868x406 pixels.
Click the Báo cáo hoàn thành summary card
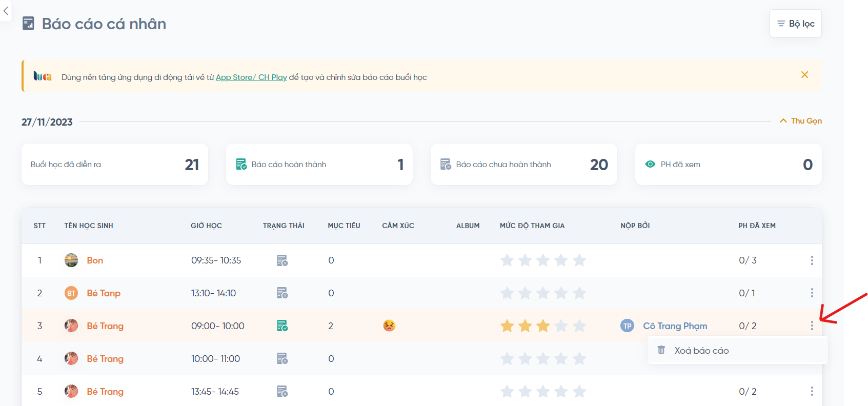(319, 165)
